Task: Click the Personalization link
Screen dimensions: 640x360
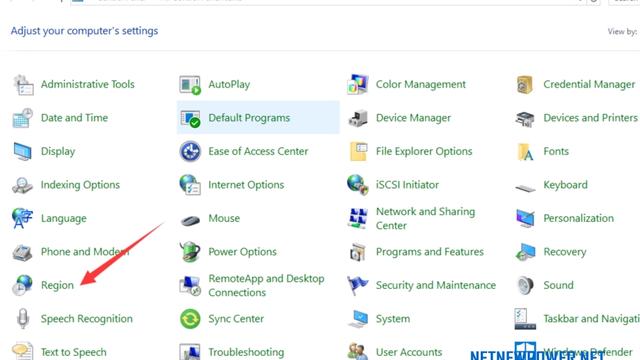Action: coord(579,218)
